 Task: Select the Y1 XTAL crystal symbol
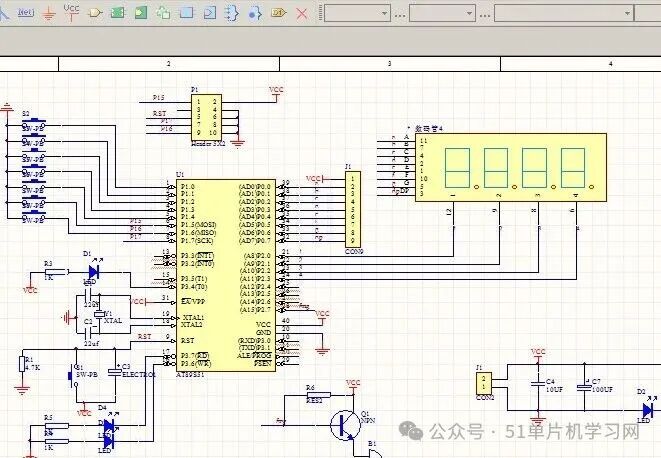(99, 315)
